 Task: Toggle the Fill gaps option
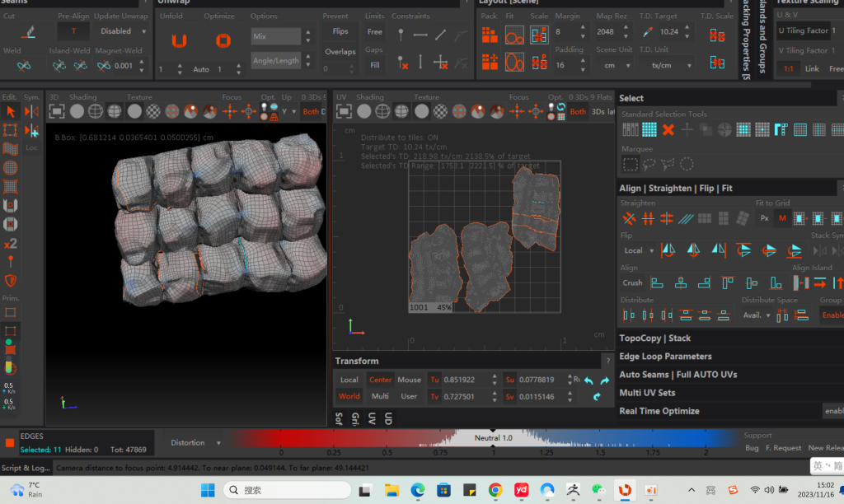click(375, 65)
